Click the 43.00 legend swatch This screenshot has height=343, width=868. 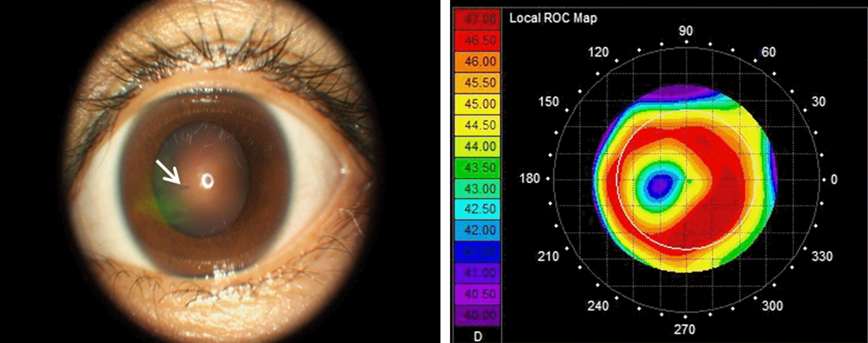point(478,189)
